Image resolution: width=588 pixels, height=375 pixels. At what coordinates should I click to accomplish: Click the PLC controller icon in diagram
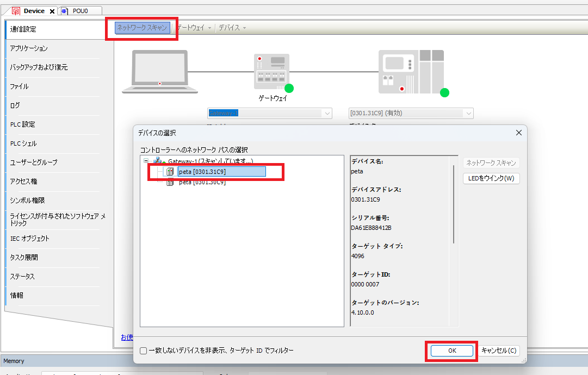(411, 72)
